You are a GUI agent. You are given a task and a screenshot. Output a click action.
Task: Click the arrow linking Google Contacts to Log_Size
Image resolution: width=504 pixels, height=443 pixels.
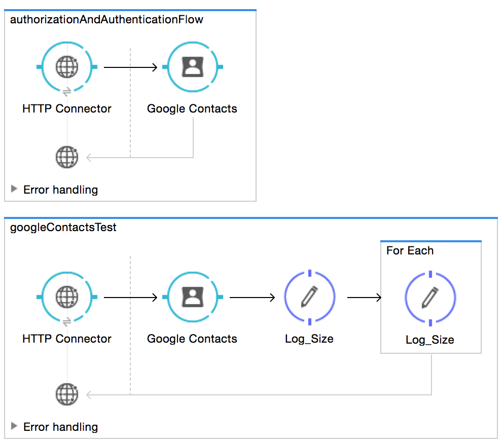coord(251,297)
